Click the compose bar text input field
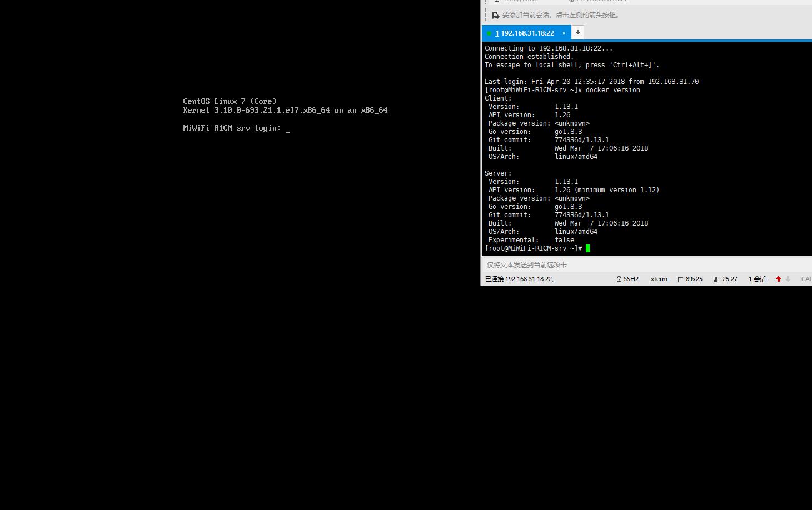This screenshot has width=812, height=510. tap(646, 264)
